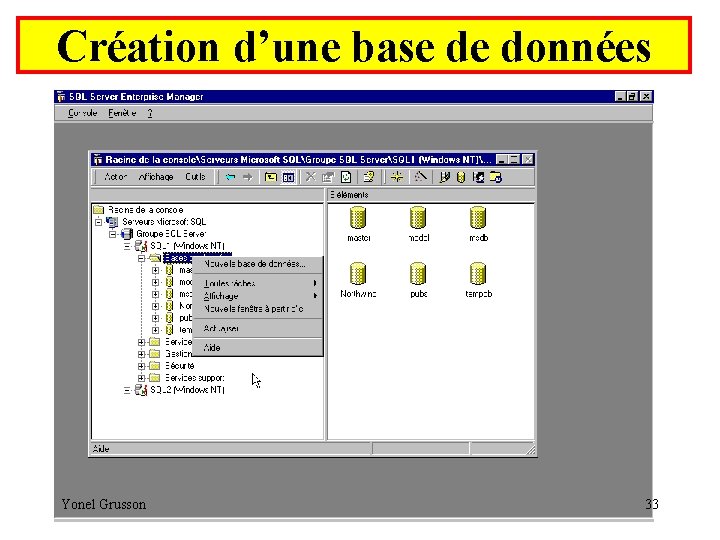Click the New job folder toolbar icon
The width and height of the screenshot is (720, 540).
pyautogui.click(x=496, y=177)
